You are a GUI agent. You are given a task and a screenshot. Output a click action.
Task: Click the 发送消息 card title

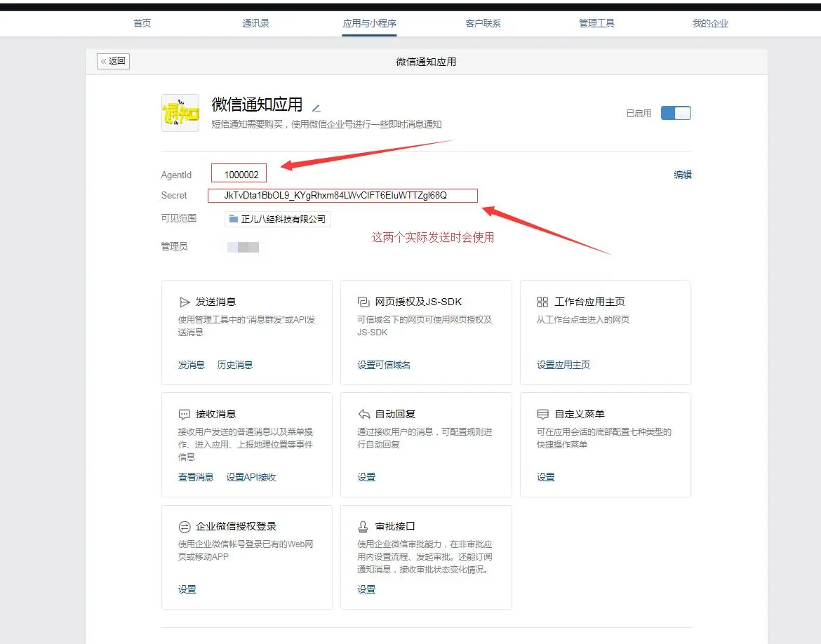pos(215,302)
